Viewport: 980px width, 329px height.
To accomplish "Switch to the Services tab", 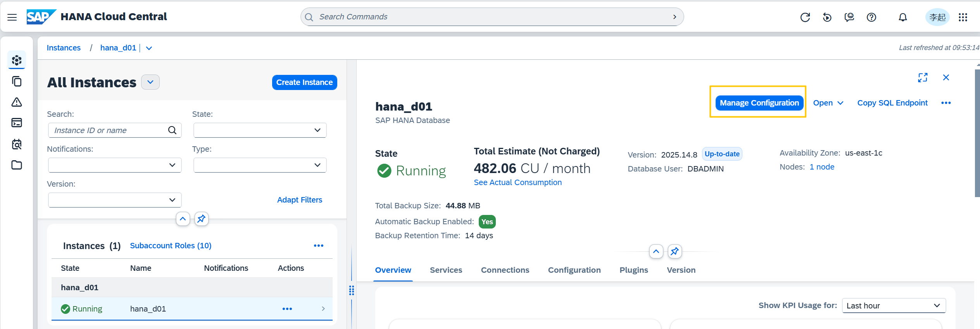I will (446, 270).
